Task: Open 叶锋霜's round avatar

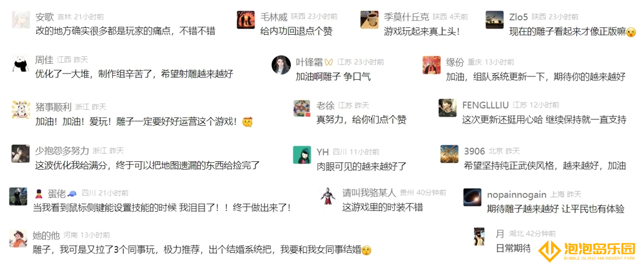Action: point(281,65)
